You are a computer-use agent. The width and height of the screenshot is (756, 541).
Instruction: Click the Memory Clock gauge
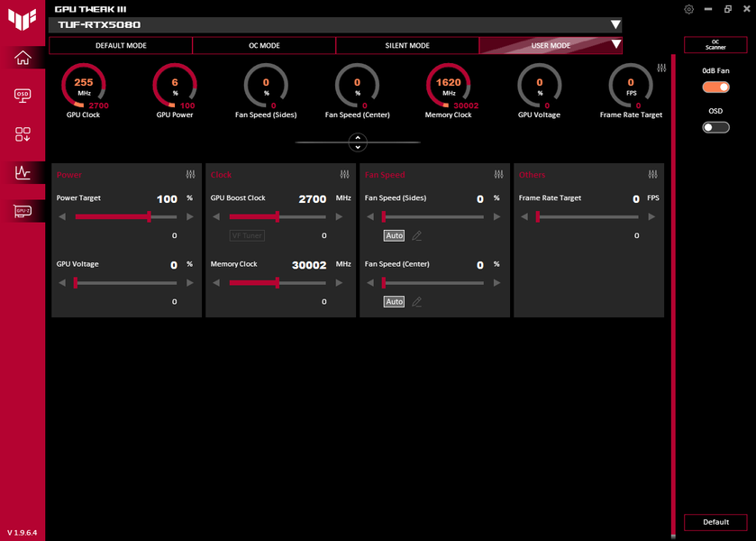449,86
